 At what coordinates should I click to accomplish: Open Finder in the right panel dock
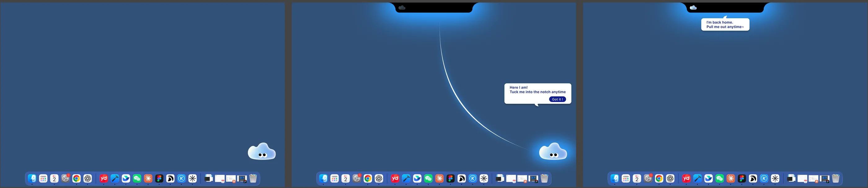click(x=615, y=178)
